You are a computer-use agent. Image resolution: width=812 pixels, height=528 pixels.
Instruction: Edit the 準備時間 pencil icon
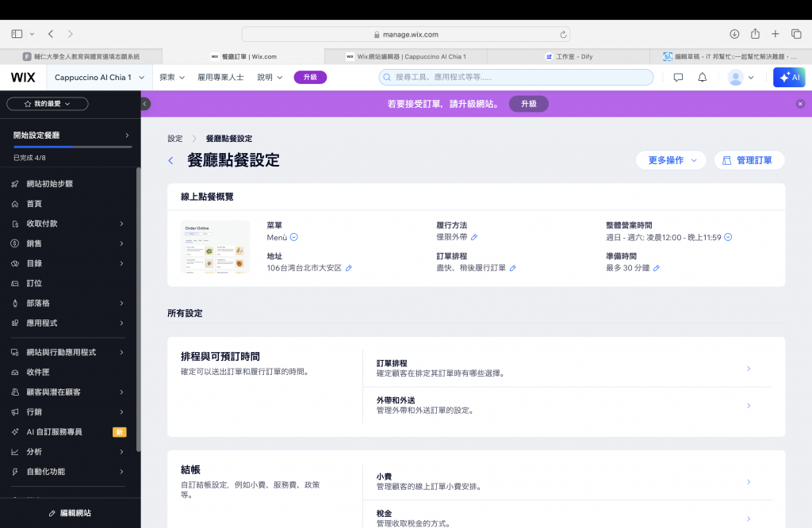tap(656, 268)
